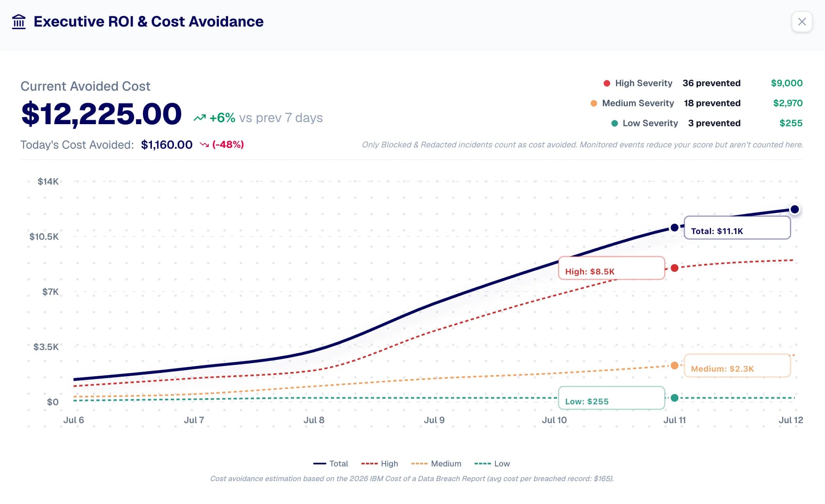Toggle the Low series in chart legend
The height and width of the screenshot is (504, 825).
492,464
